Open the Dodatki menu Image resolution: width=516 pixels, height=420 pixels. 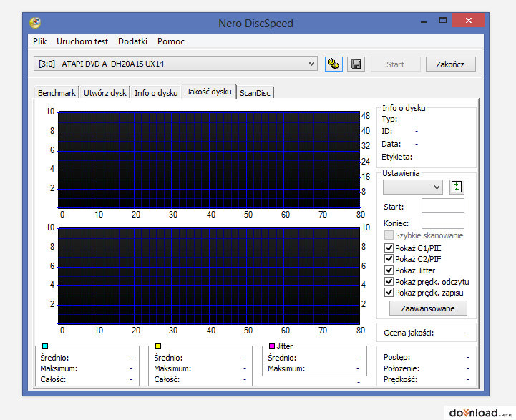(132, 41)
